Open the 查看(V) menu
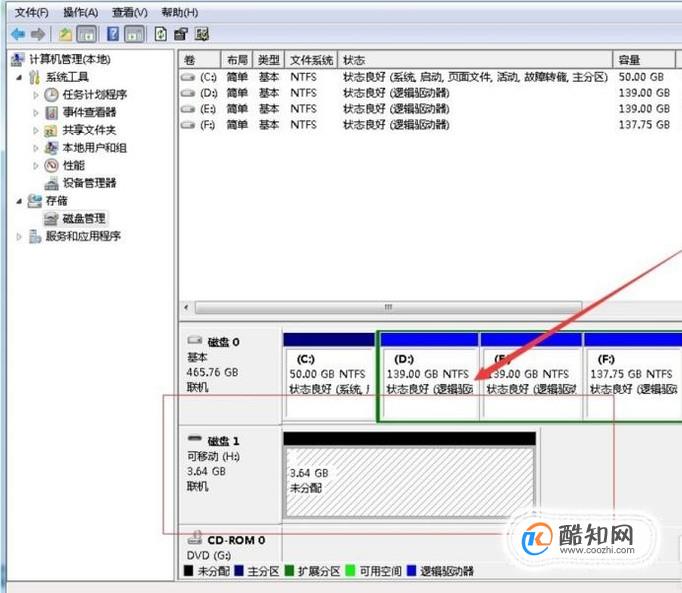Viewport: 682px width, 593px height. [130, 12]
